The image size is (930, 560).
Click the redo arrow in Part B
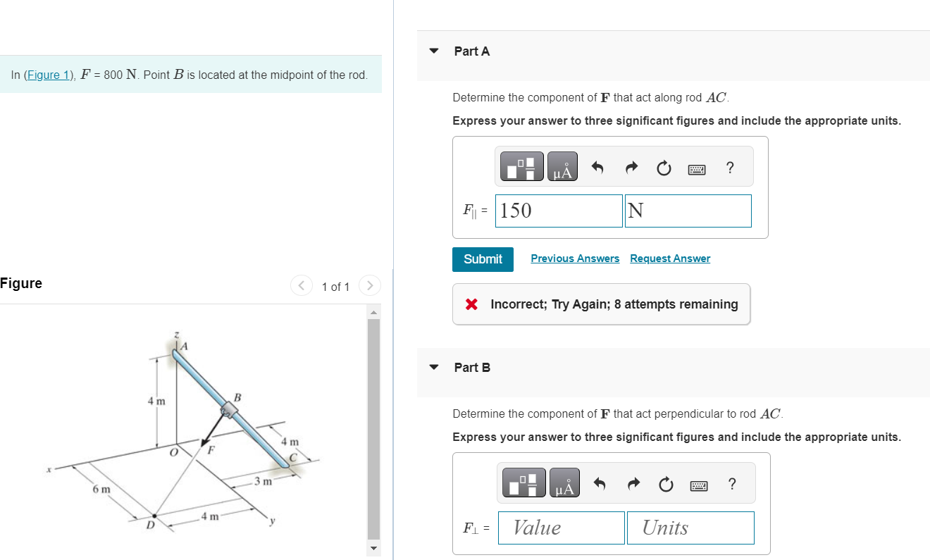633,483
